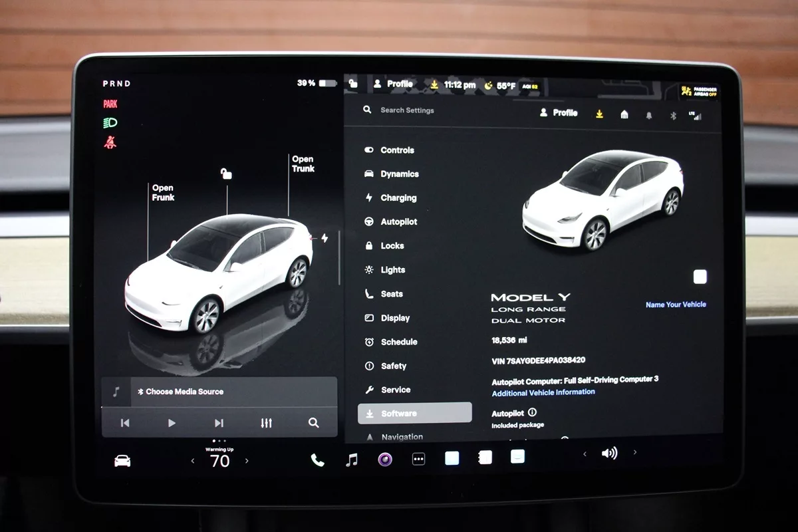Open Bluetooth settings in the settings header
Viewport: 798px width, 532px height.
(x=672, y=115)
